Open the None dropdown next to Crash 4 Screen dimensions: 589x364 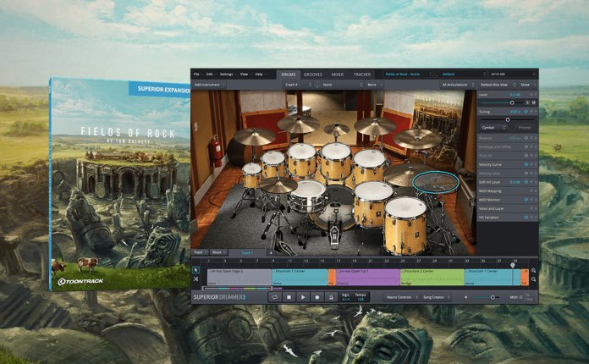[x=342, y=85]
